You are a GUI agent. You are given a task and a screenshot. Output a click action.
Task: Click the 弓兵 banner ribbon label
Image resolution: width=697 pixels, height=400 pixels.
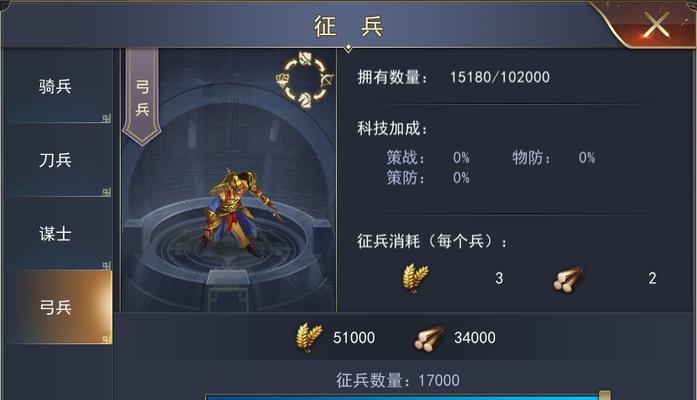[142, 96]
